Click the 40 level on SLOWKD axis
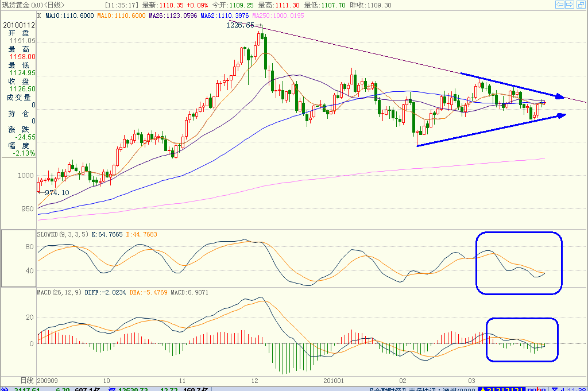 [30, 270]
